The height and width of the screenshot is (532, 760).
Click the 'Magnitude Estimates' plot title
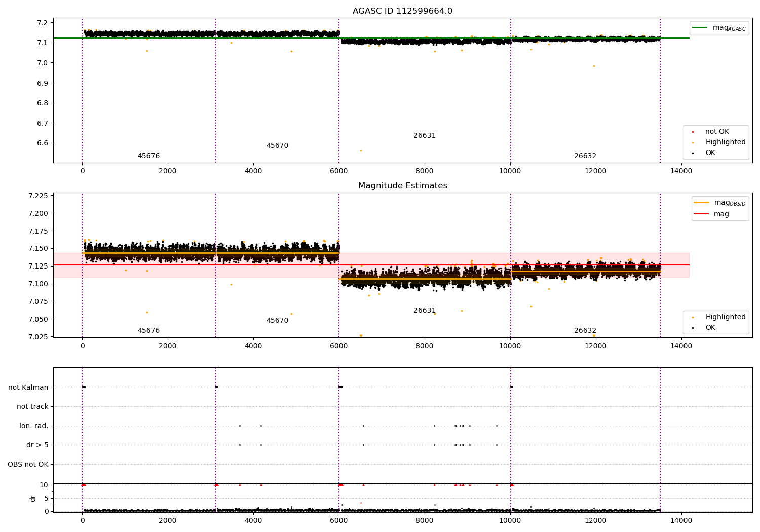[403, 186]
